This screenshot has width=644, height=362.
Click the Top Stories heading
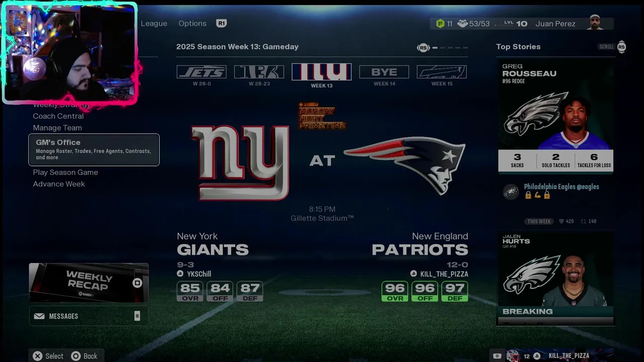(518, 47)
